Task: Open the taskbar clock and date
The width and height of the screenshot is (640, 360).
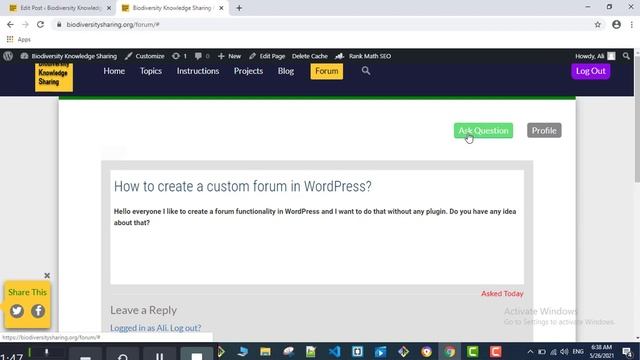Action: coord(602,351)
